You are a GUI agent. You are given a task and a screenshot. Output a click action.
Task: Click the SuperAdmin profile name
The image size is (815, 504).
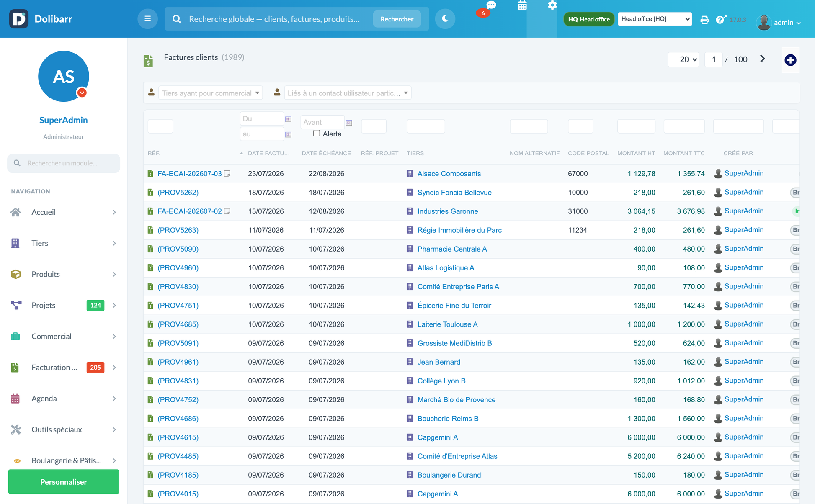[x=64, y=120]
